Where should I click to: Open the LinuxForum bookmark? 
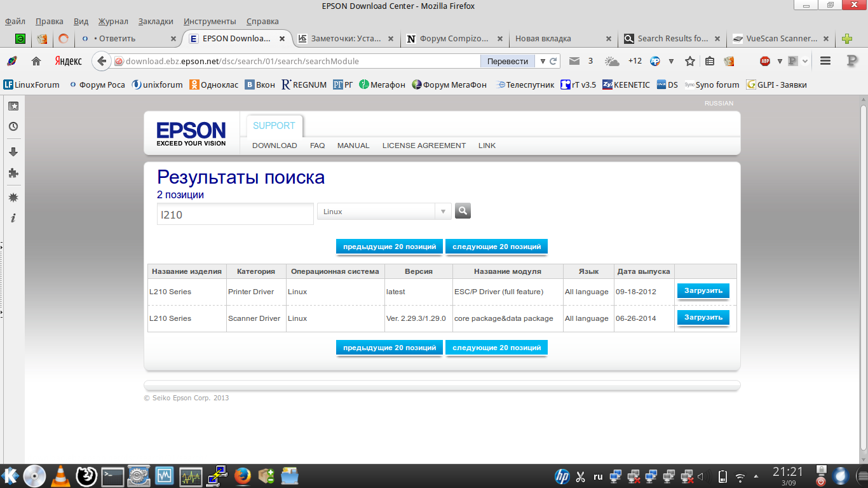point(32,85)
